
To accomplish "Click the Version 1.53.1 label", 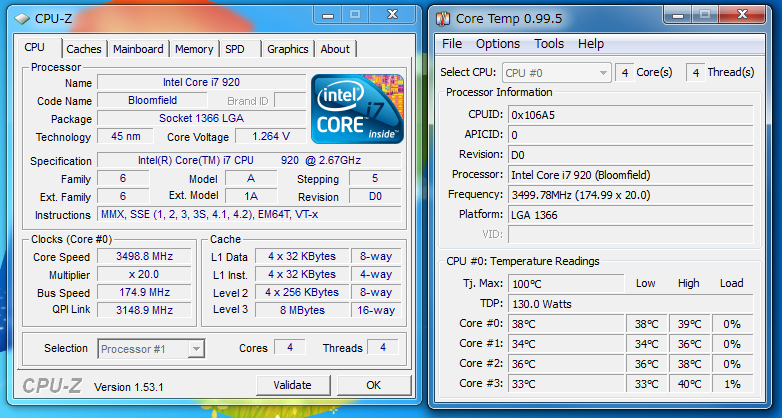I will (129, 387).
